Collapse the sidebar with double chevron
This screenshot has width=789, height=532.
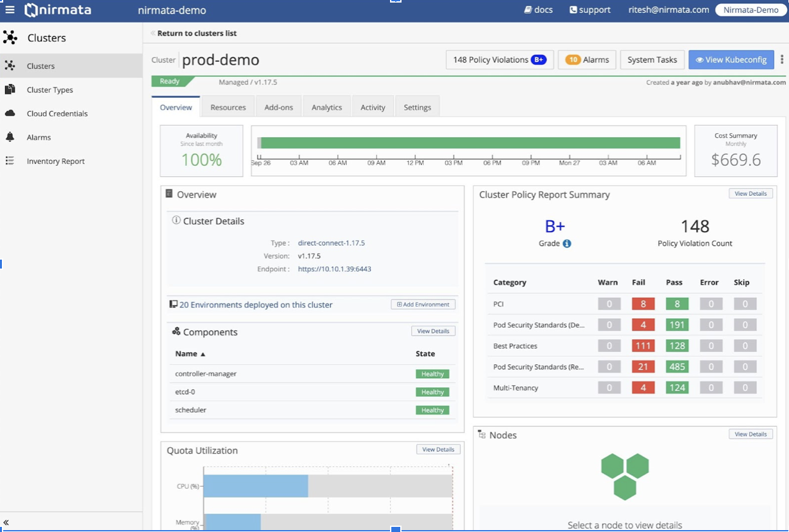tap(6, 522)
